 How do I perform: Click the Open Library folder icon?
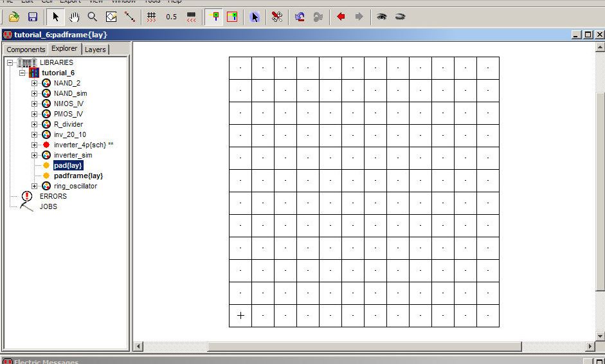[x=14, y=17]
